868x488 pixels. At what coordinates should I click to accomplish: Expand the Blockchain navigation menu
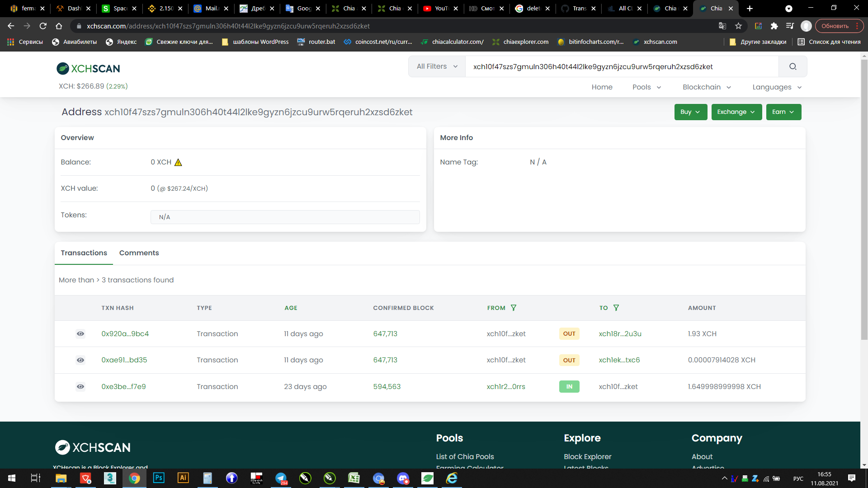(x=707, y=87)
